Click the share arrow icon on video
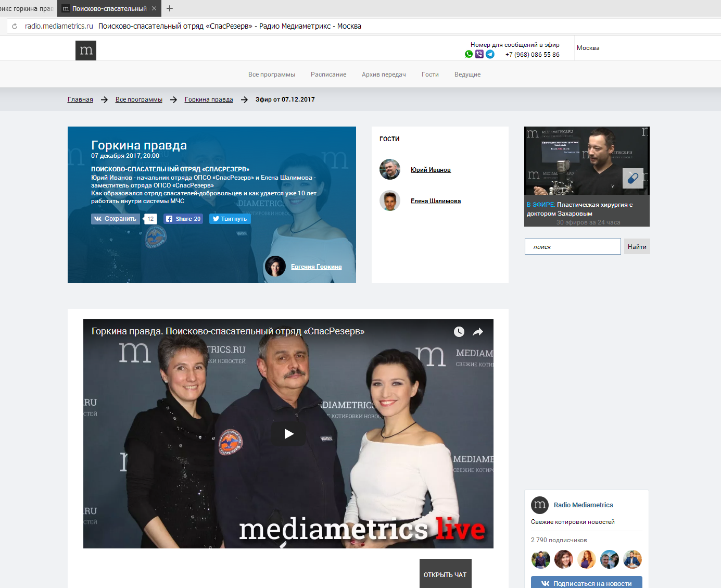Image resolution: width=721 pixels, height=588 pixels. click(478, 332)
